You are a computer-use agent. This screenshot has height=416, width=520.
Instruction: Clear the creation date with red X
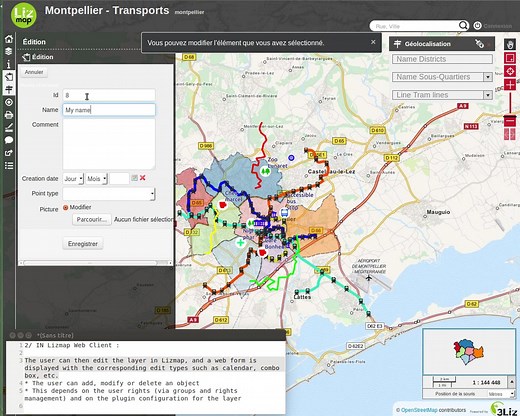pos(143,178)
